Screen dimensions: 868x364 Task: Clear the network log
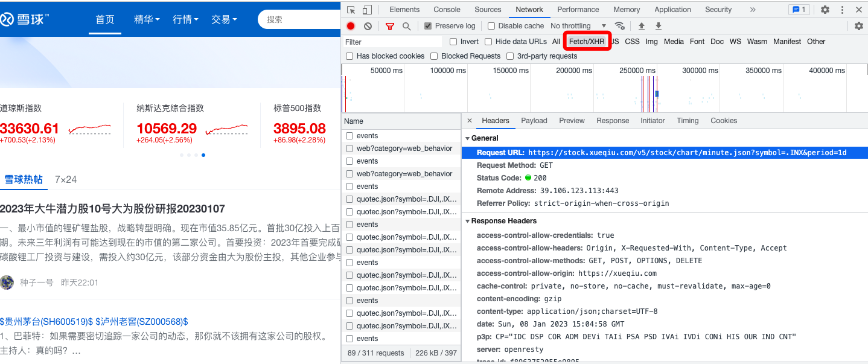(x=368, y=26)
